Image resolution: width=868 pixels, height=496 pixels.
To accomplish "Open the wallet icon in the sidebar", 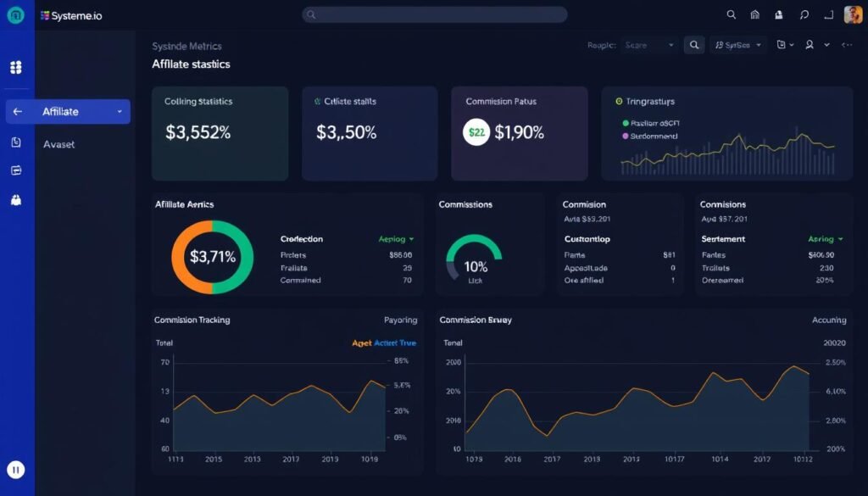I will pos(15,170).
